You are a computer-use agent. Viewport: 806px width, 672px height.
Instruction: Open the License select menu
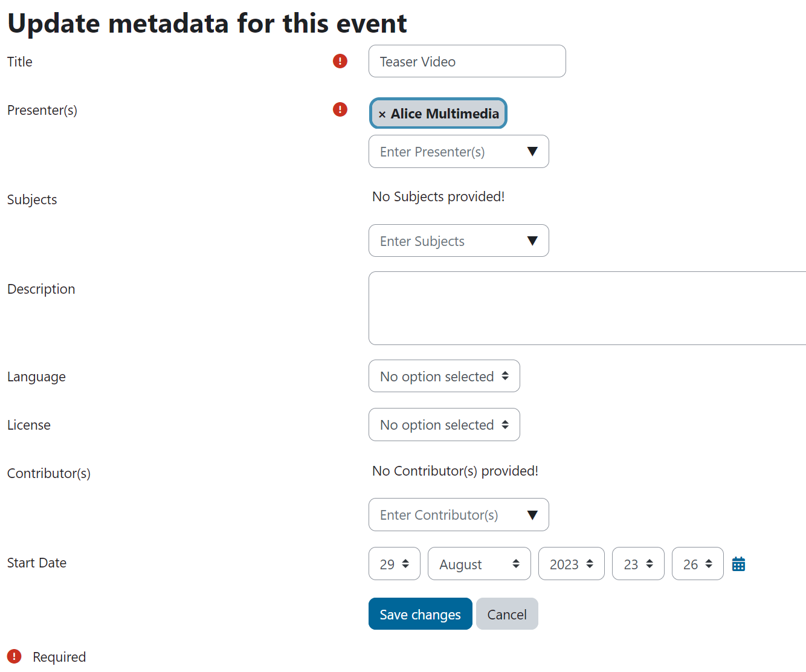click(444, 424)
